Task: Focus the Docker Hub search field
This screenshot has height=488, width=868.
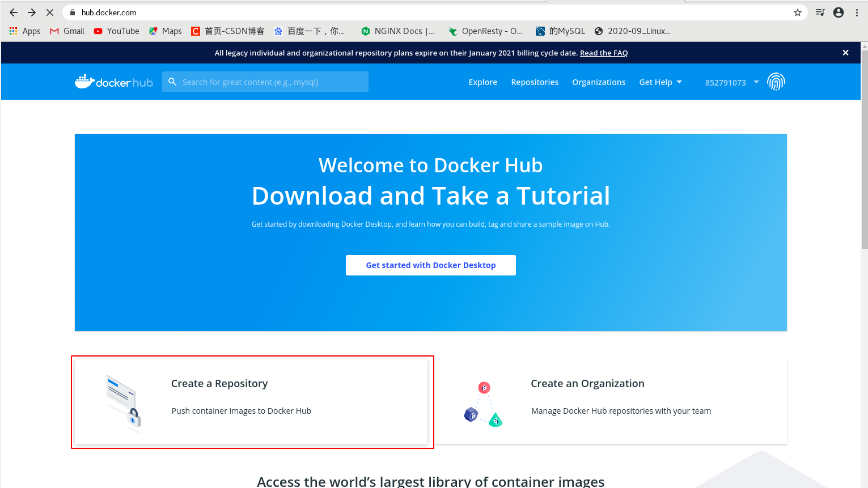Action: pos(265,82)
